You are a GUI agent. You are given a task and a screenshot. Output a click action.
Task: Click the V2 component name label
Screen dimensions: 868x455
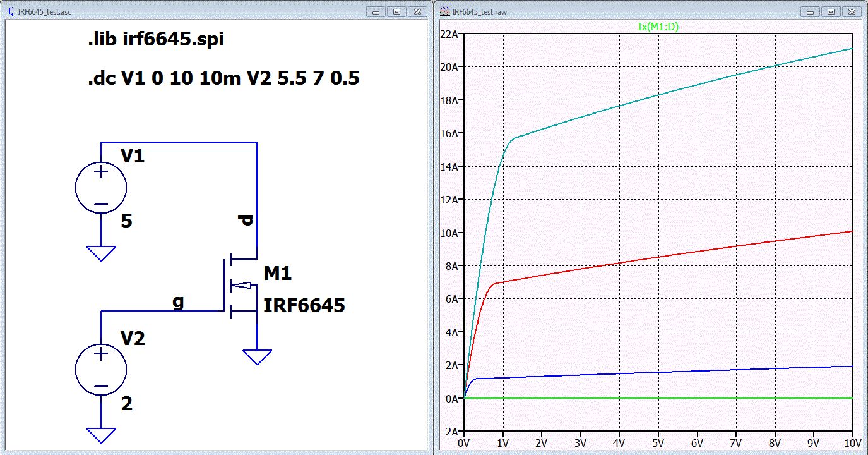coord(133,338)
